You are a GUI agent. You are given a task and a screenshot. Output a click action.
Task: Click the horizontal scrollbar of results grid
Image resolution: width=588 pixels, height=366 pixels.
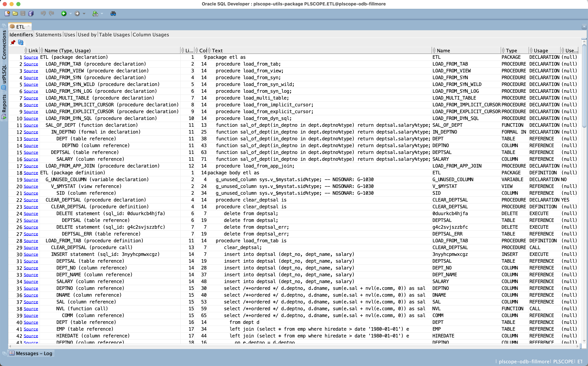pyautogui.click(x=294, y=346)
